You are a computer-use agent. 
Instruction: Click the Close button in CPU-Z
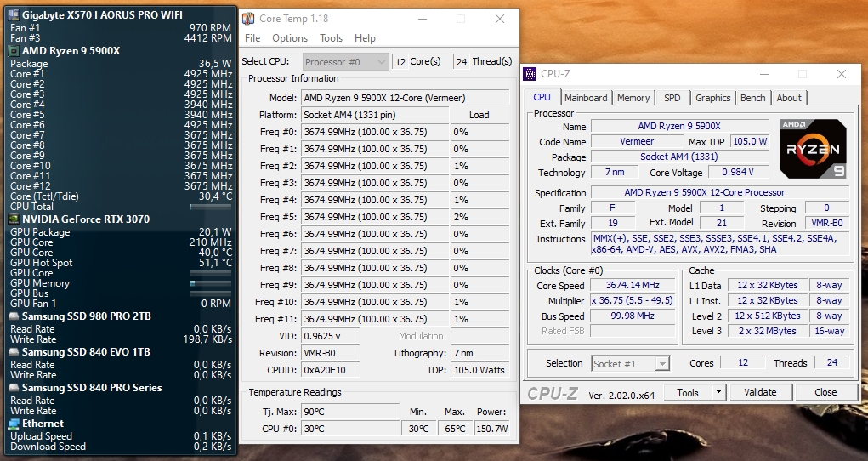tap(825, 392)
